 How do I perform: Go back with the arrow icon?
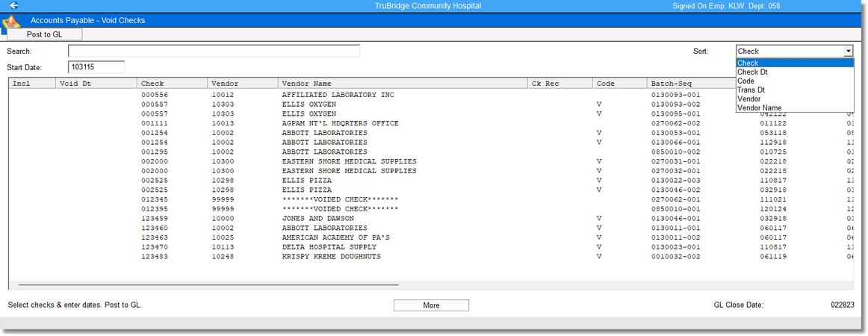[14, 5]
